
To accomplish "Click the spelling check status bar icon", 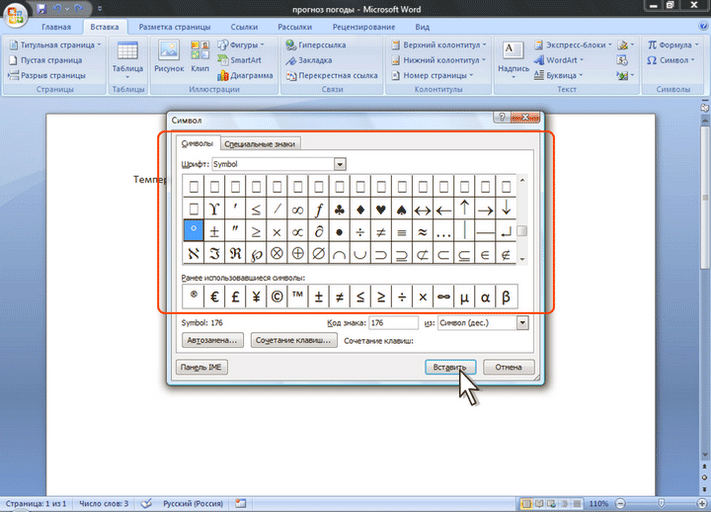I will point(146,503).
